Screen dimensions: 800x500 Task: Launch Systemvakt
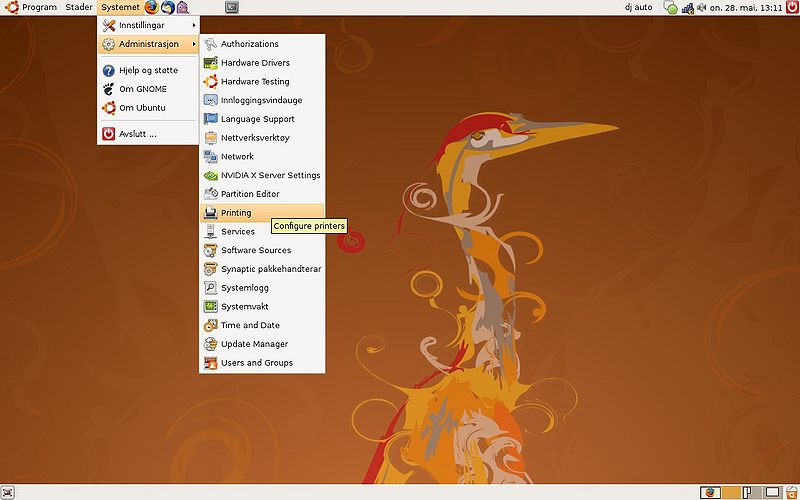click(x=262, y=307)
